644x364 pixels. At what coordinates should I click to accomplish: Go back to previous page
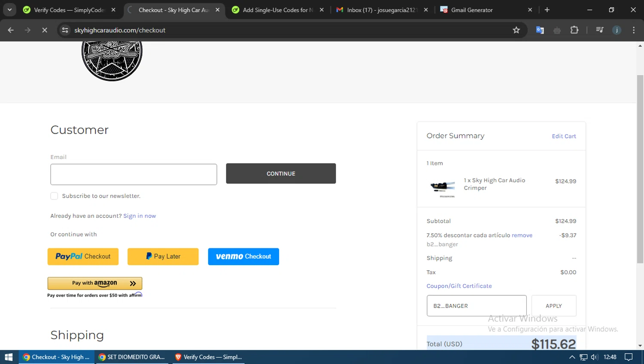point(11,30)
